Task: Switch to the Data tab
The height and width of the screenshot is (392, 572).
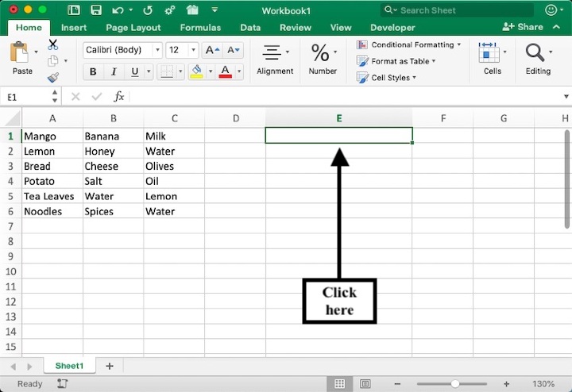Action: [x=250, y=28]
